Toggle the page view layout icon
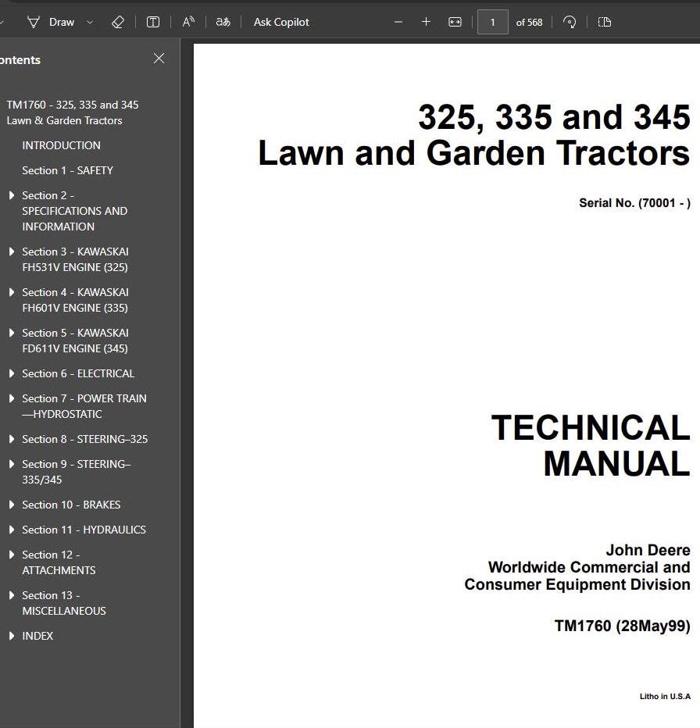This screenshot has height=728, width=700. [x=604, y=22]
